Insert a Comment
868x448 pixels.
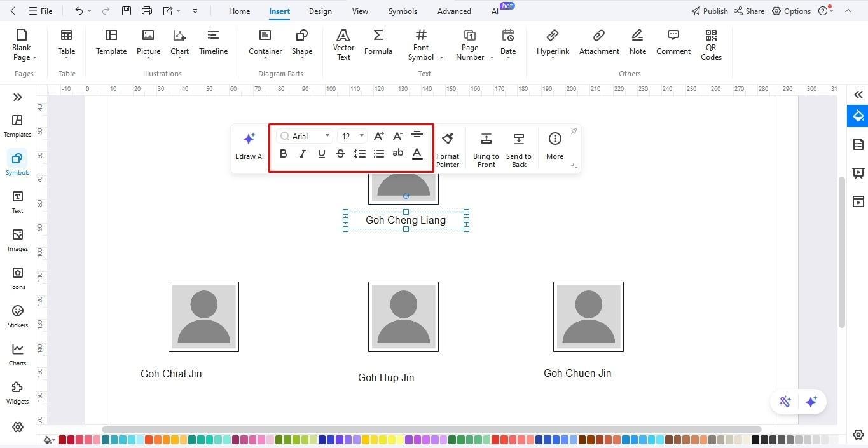tap(673, 43)
